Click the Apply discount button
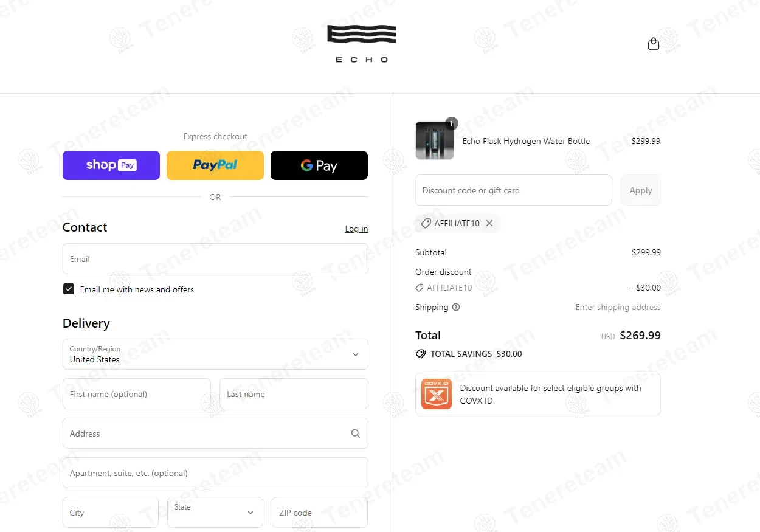 (641, 190)
